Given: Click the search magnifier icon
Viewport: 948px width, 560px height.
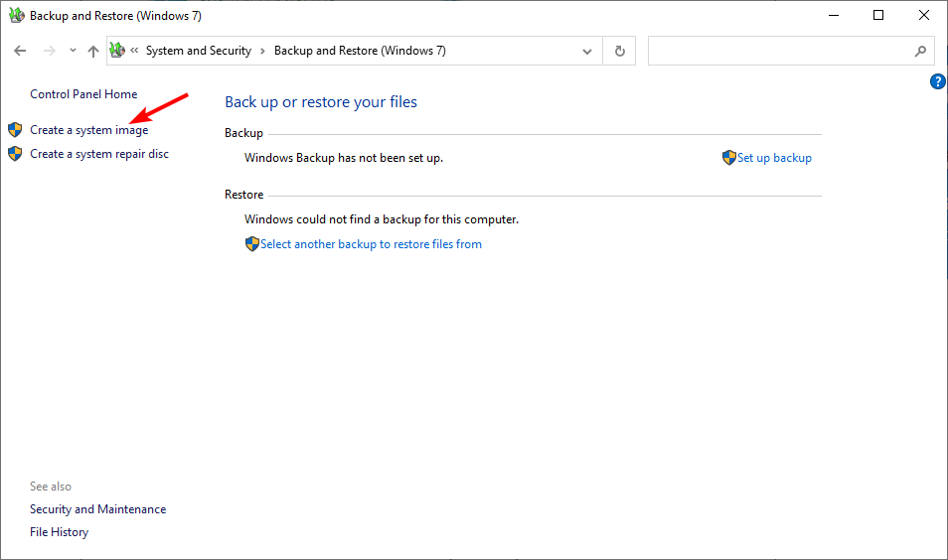Looking at the screenshot, I should point(920,52).
